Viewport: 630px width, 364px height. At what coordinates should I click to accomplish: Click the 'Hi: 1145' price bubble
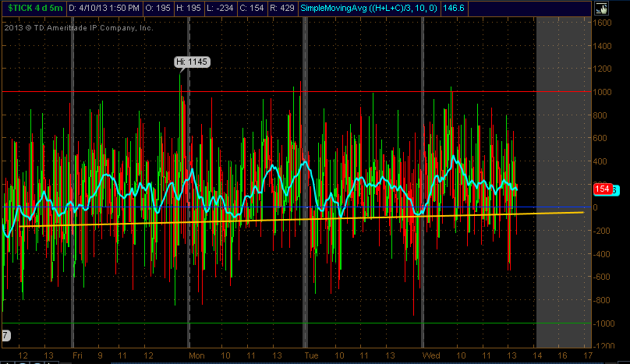[x=192, y=62]
